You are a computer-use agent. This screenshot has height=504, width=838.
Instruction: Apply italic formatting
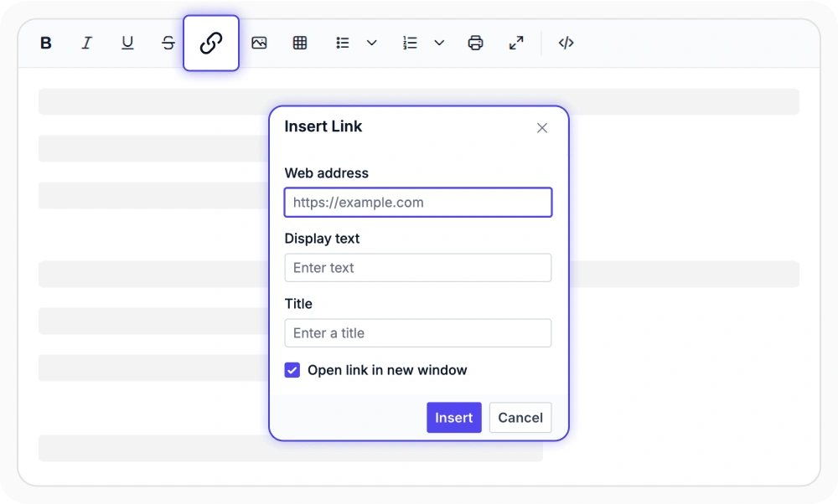[x=86, y=43]
